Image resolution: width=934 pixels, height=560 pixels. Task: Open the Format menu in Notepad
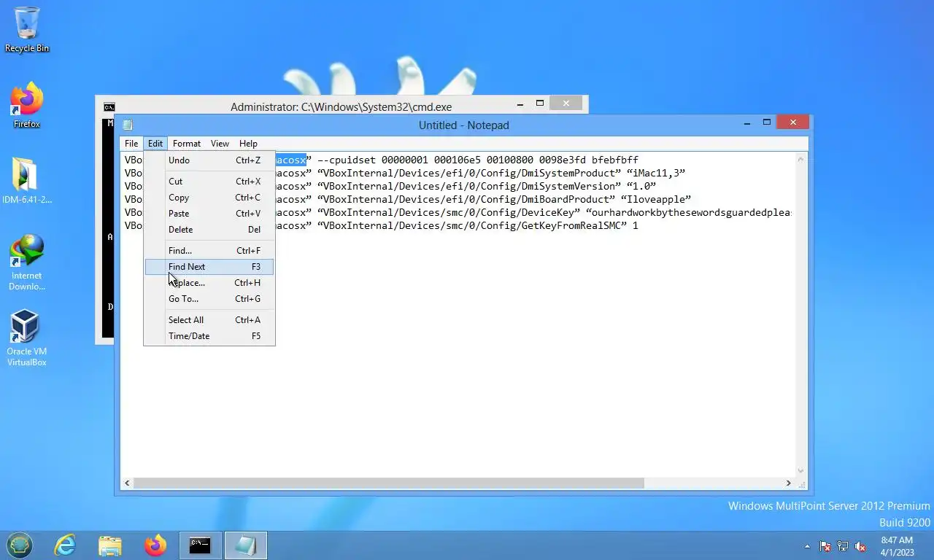coord(187,144)
